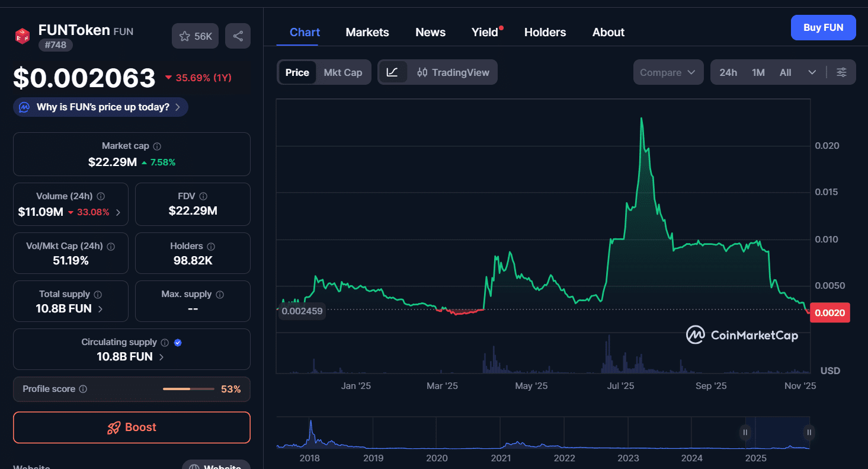Click the Holders info icon
The image size is (868, 469).
tap(211, 246)
